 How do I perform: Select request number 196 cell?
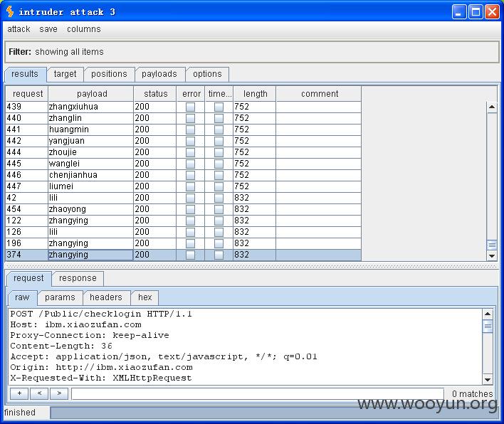coord(27,243)
